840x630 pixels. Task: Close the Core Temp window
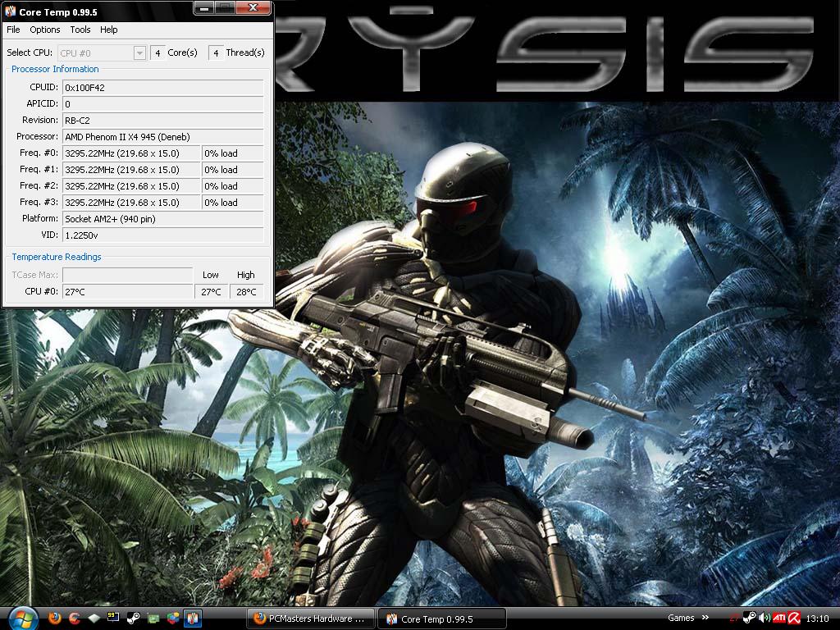coord(253,7)
